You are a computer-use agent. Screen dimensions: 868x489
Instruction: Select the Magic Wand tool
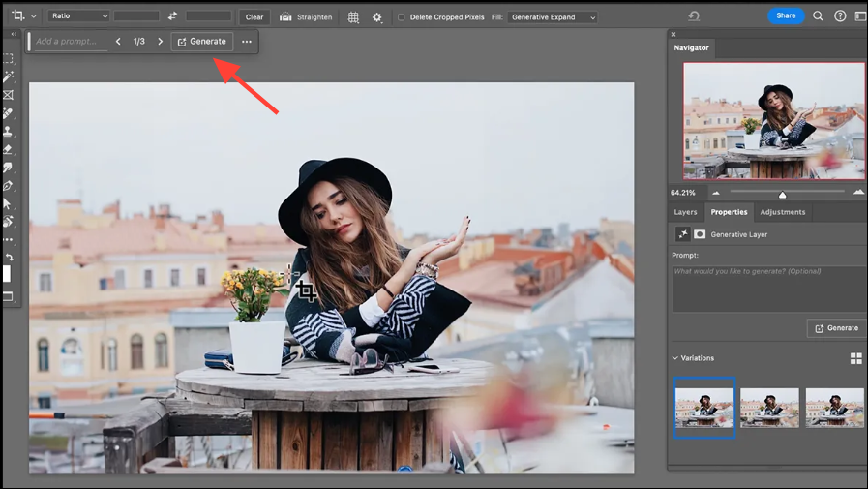(9, 76)
